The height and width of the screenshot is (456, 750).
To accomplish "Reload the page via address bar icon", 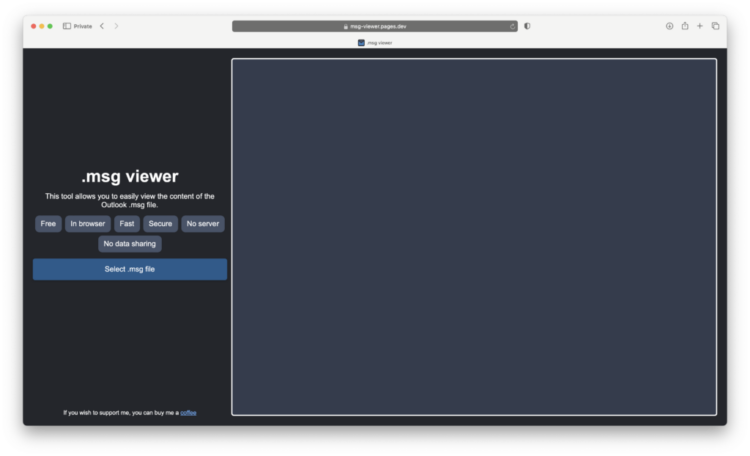I will pyautogui.click(x=512, y=26).
